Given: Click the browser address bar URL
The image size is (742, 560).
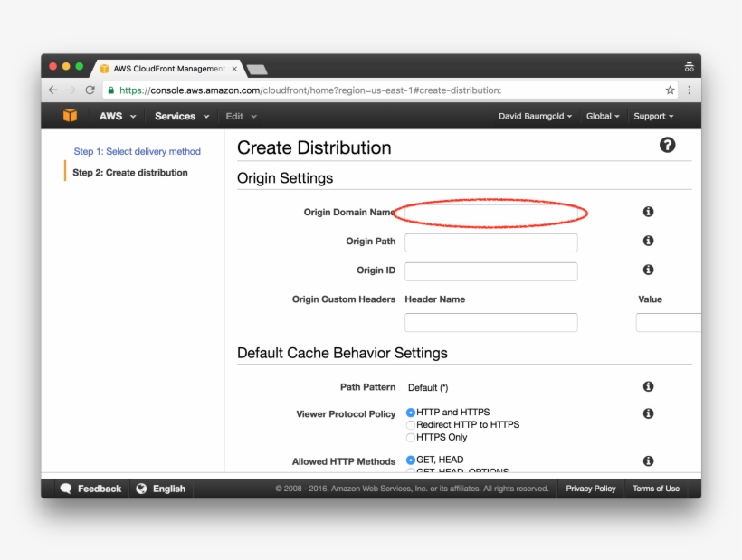Looking at the screenshot, I should 310,90.
